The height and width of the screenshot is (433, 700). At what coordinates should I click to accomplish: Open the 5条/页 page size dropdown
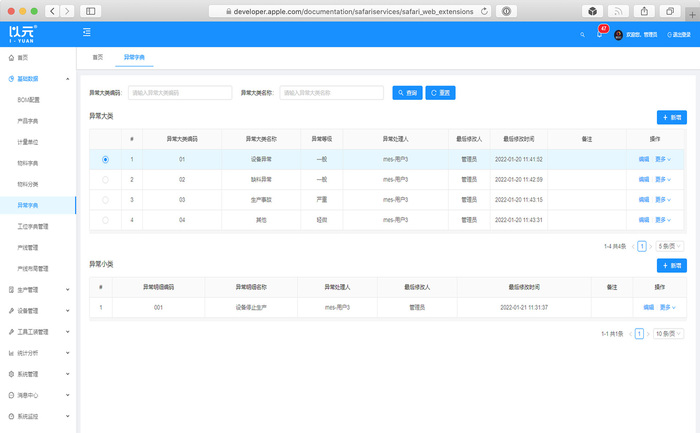[668, 246]
